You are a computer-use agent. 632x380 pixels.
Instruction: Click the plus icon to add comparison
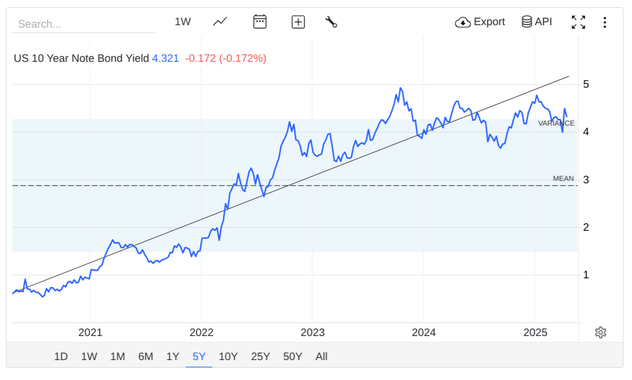[x=298, y=22]
